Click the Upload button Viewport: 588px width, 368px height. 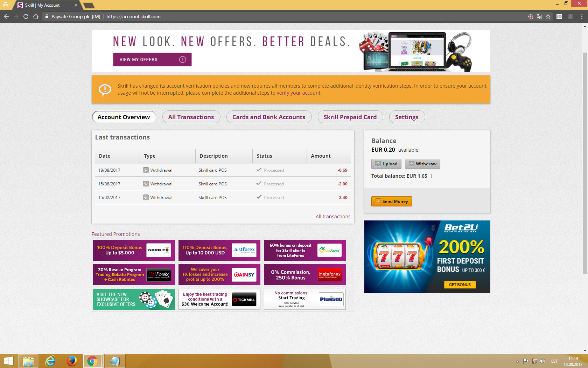[x=387, y=164]
